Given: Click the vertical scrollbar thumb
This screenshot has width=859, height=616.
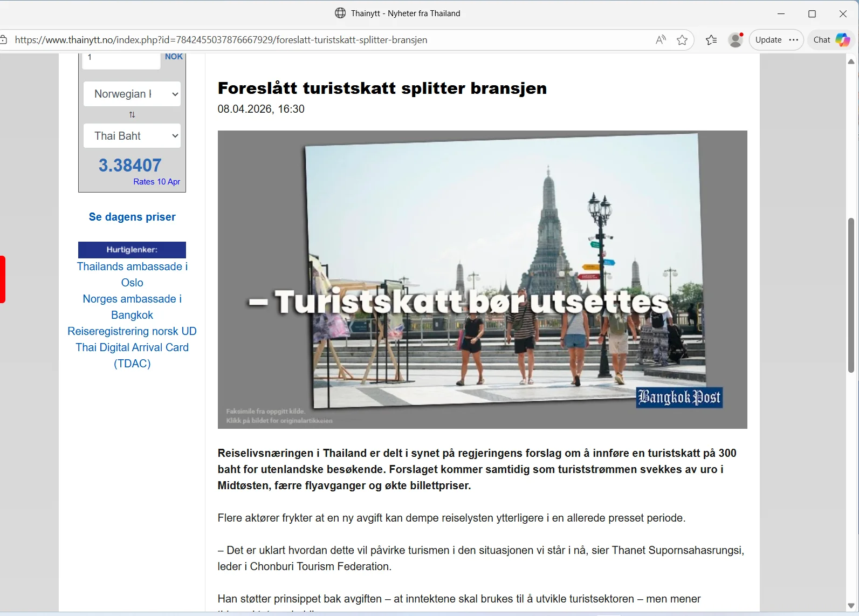Looking at the screenshot, I should pyautogui.click(x=851, y=295).
